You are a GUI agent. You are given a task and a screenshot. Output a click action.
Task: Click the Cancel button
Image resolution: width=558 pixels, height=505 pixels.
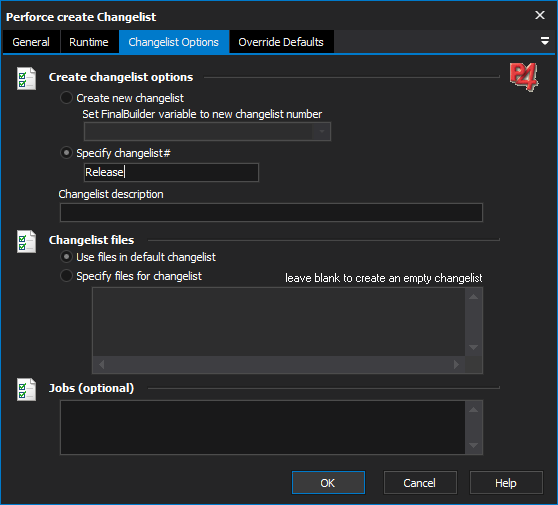[x=420, y=483]
